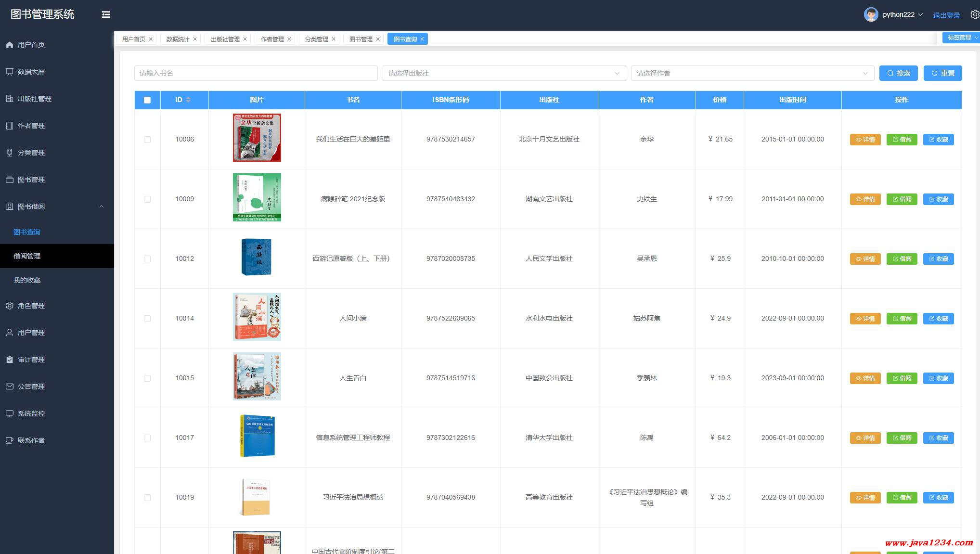
Task: Open the 请选择作者 author dropdown
Action: pos(752,73)
